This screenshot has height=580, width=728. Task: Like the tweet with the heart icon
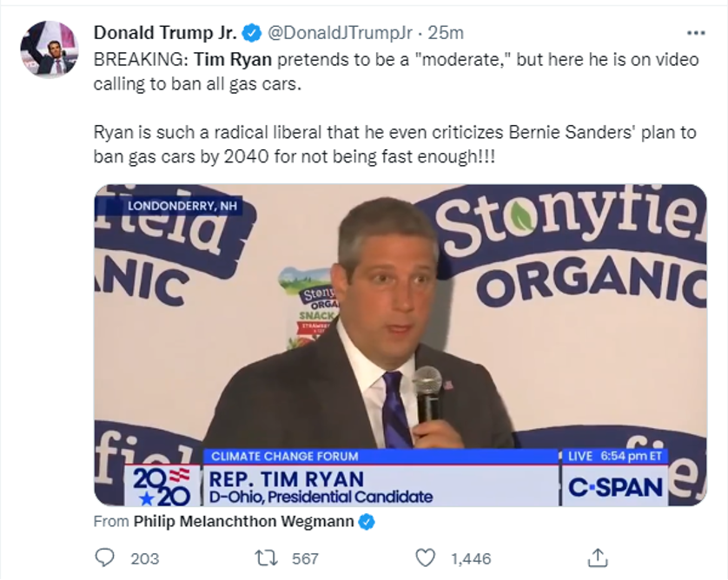pos(425,557)
